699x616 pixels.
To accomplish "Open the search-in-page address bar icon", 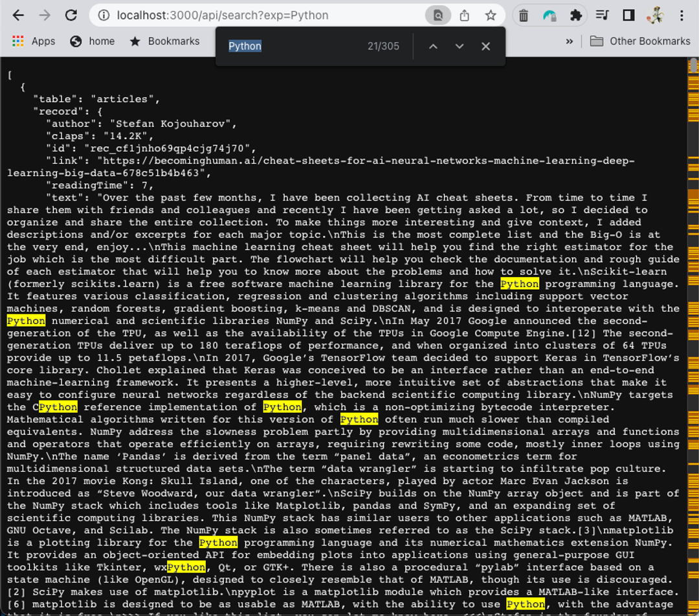I will coord(438,14).
